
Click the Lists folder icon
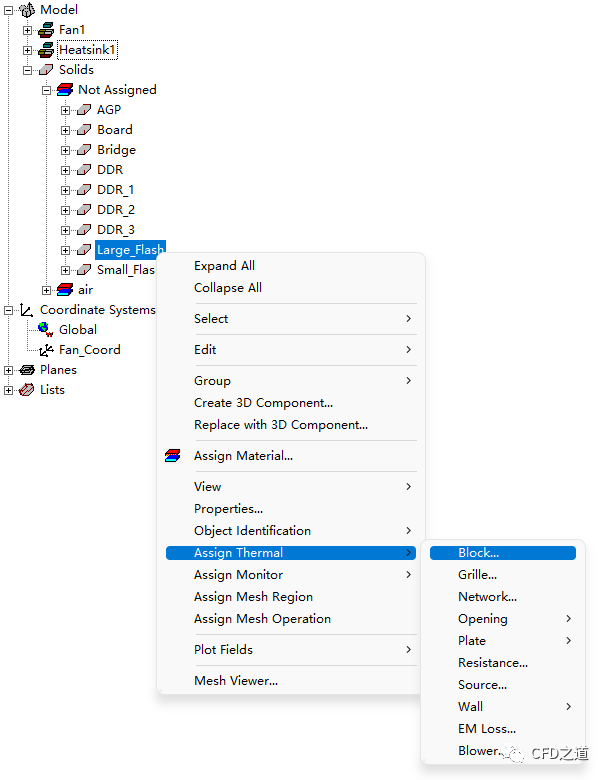[27, 390]
